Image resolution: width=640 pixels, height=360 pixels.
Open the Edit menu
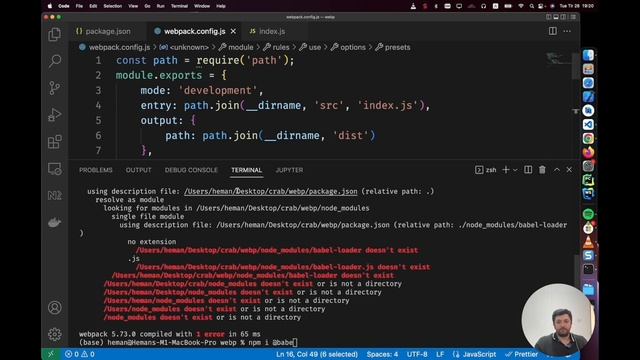93,6
